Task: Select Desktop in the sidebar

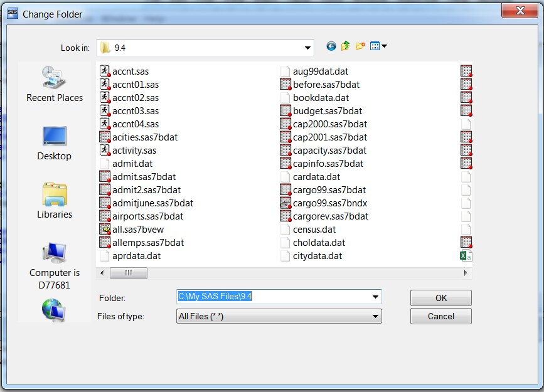Action: tap(55, 142)
